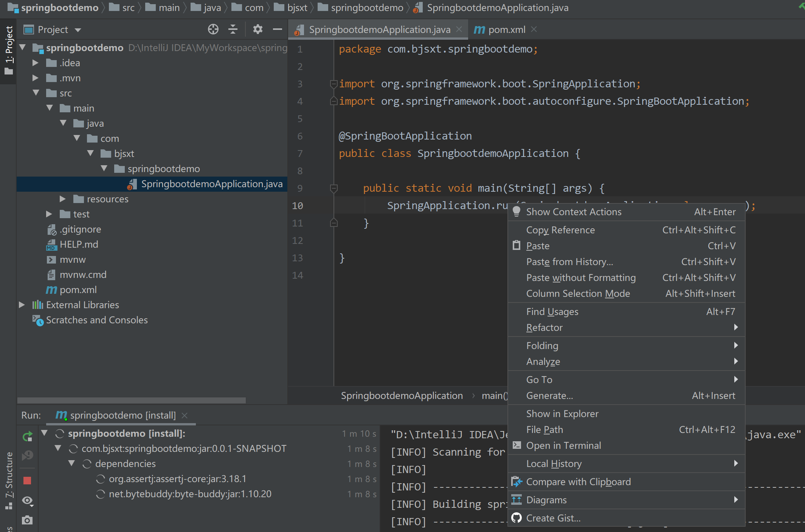805x532 pixels.
Task: Collapse the springbootdemo root project node
Action: coord(23,47)
